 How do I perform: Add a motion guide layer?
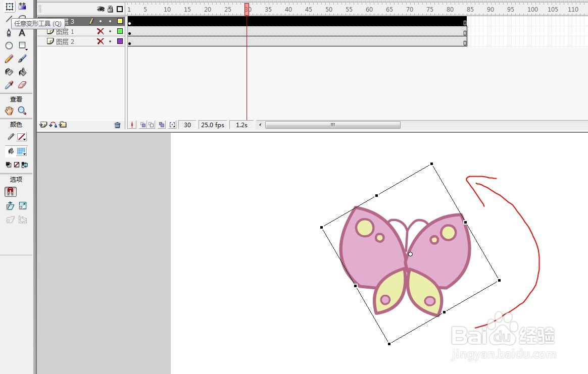(53, 125)
